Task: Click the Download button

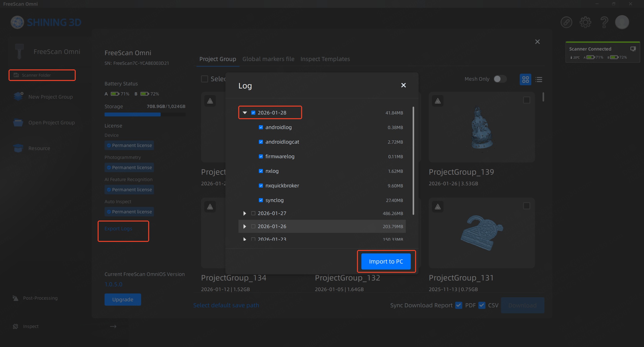Action: click(x=522, y=305)
